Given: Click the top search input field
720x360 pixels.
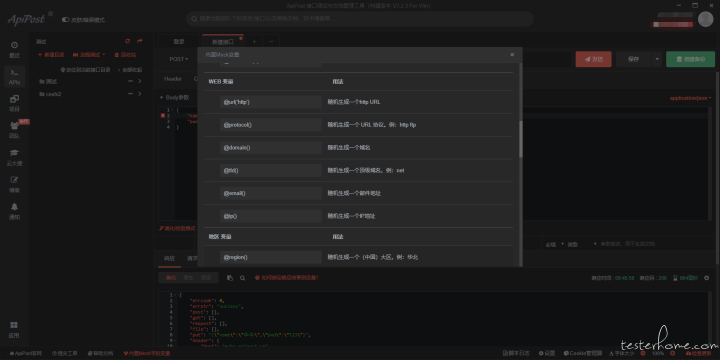Looking at the screenshot, I should (x=360, y=19).
